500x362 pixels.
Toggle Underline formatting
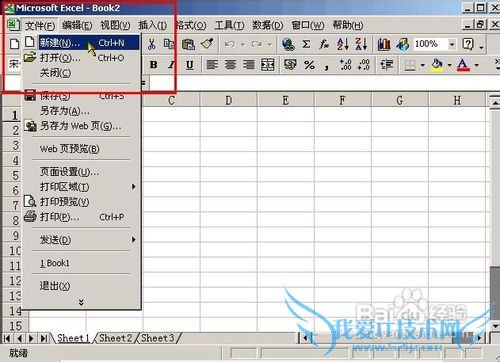point(190,65)
